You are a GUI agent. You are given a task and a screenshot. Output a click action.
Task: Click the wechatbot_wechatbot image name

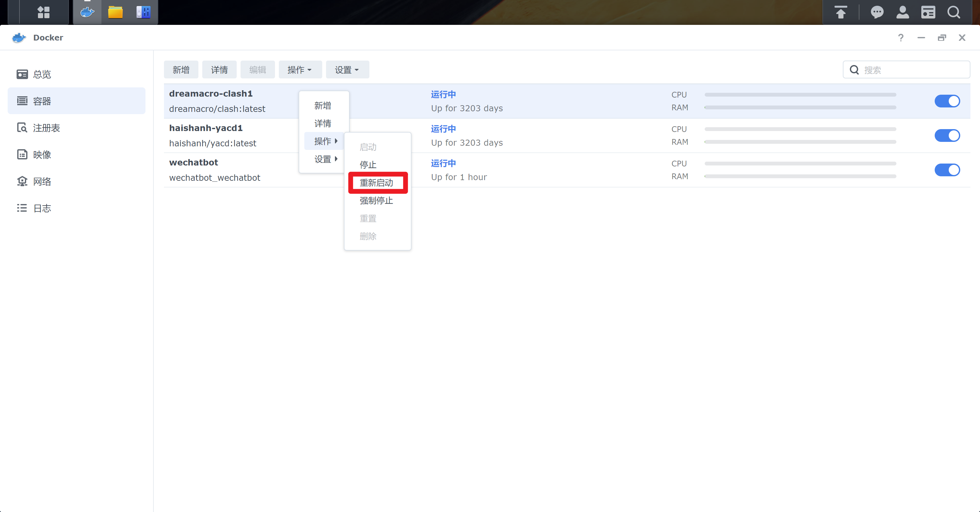[215, 178]
